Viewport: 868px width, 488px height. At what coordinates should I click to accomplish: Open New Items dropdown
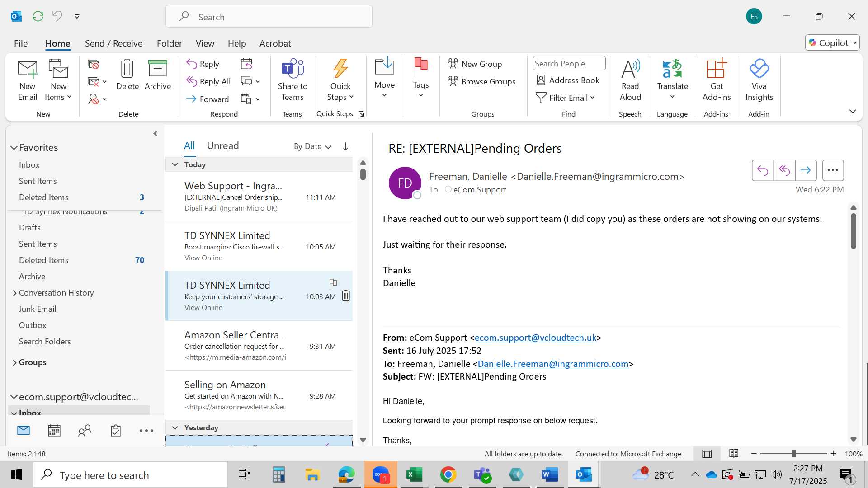[x=58, y=80]
